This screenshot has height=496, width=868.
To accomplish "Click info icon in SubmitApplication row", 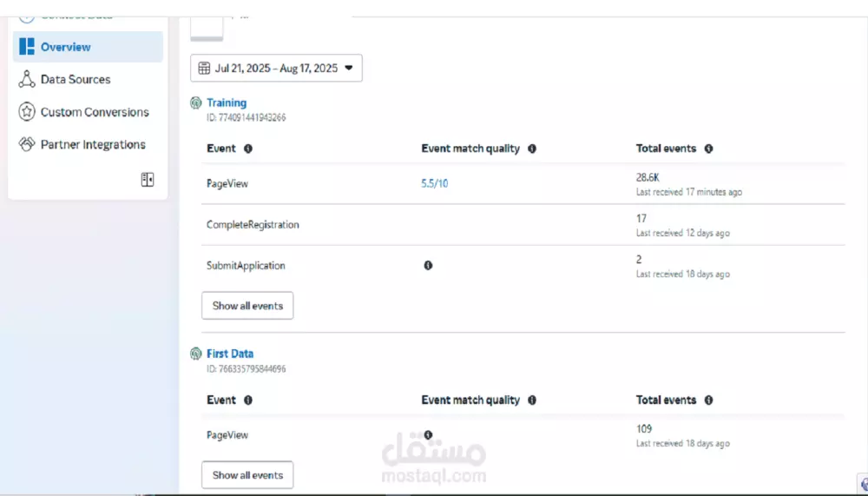I will [428, 266].
